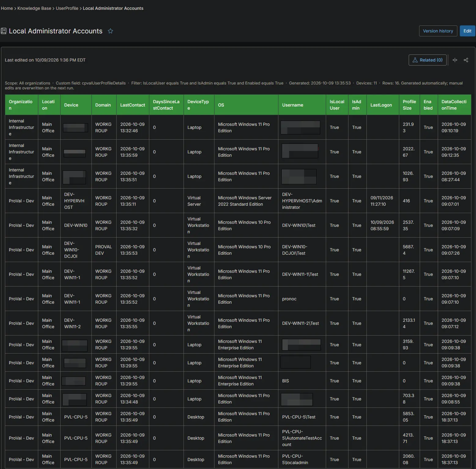Click LastContact value 2026-10-09 13:32:46
Viewport: 476px width, 469px height.
132,127
